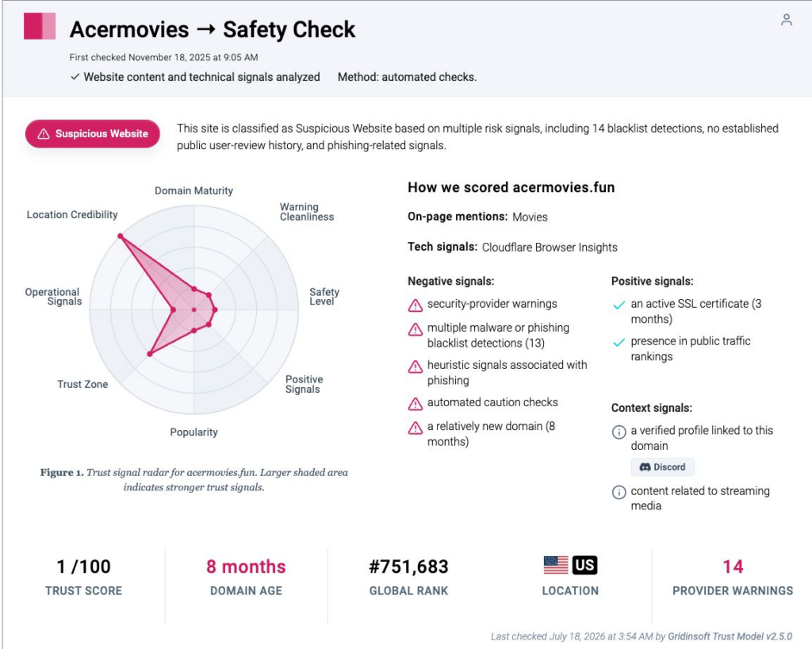
Task: Open the Discord verified profile chip
Action: 662,467
